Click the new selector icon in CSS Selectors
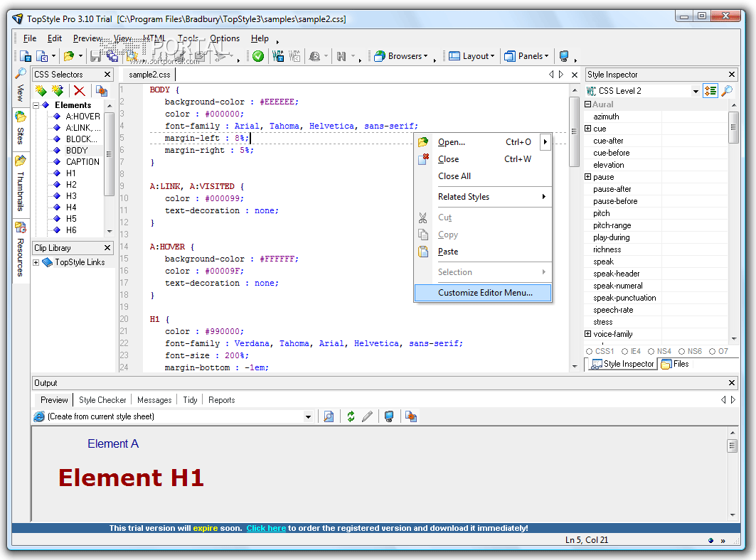756x560 pixels. [x=41, y=90]
